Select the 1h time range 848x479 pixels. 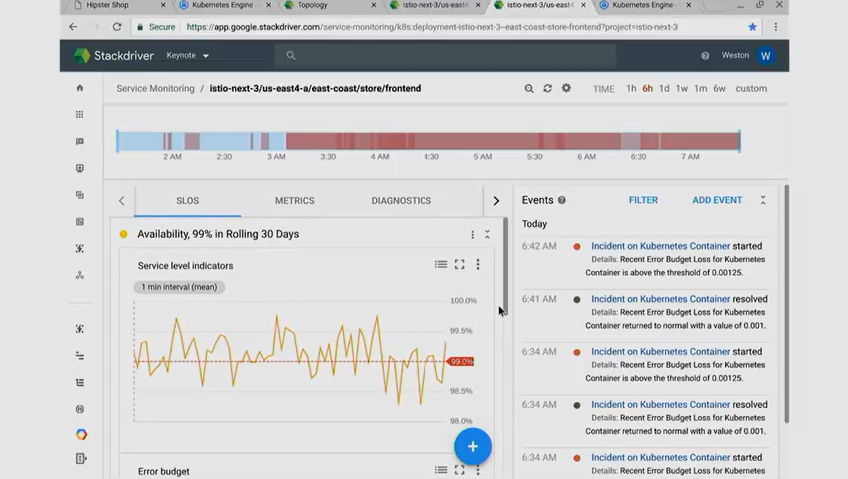pos(631,89)
